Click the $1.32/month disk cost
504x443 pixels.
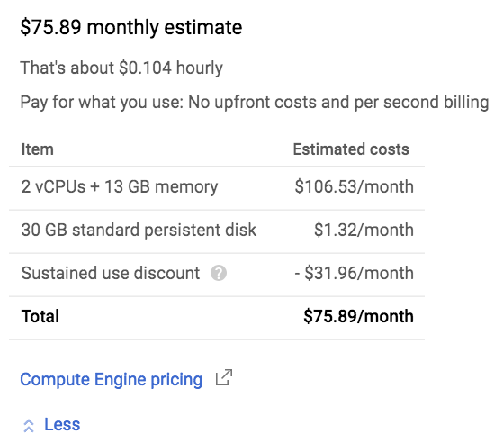[x=364, y=230]
